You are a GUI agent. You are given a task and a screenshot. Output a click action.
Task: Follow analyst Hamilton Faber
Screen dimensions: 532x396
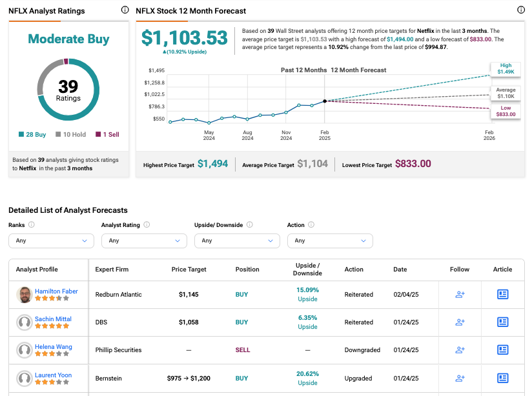pos(460,294)
